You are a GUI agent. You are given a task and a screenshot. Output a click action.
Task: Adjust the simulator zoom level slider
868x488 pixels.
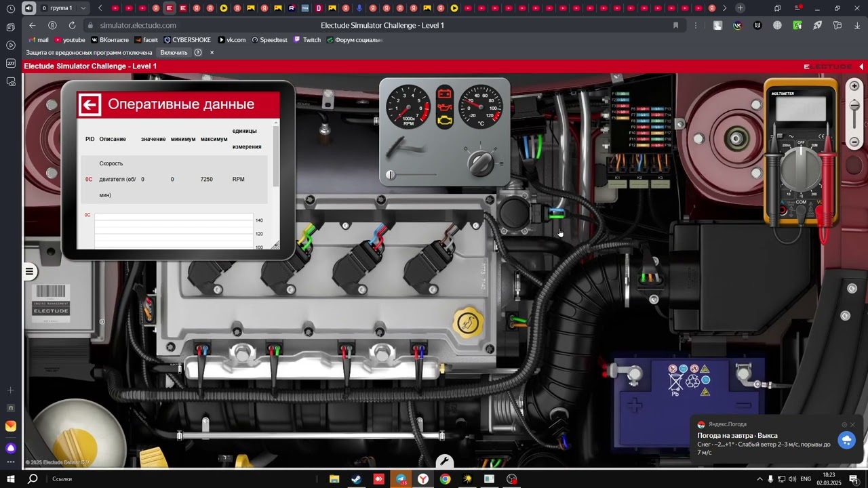tap(854, 106)
